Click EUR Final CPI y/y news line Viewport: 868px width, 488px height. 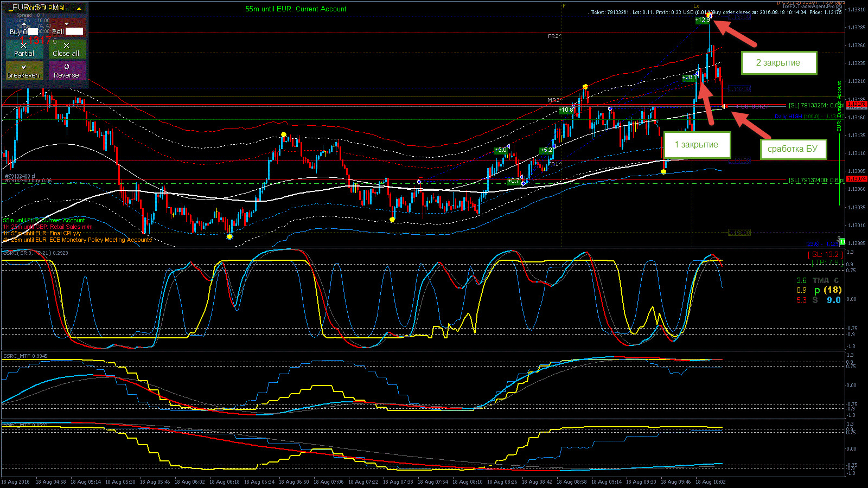click(42, 233)
